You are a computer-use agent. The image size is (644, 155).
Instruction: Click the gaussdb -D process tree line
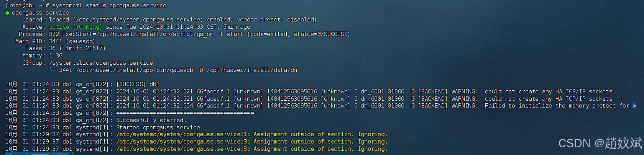click(x=173, y=70)
